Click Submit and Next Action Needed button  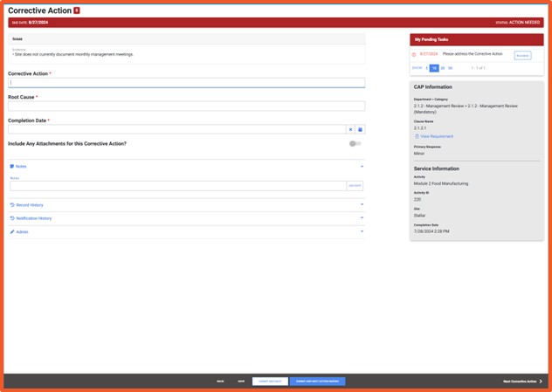click(317, 382)
